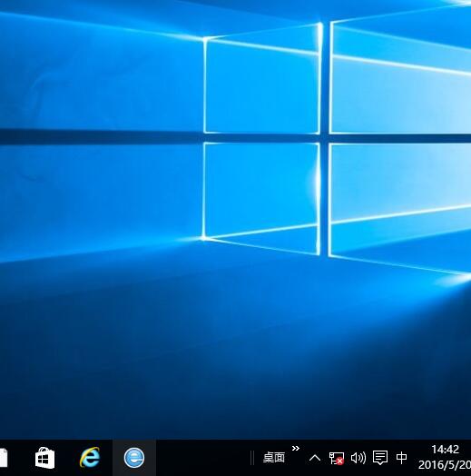Open the Action Center notifications icon
471x476 pixels.
pos(380,458)
